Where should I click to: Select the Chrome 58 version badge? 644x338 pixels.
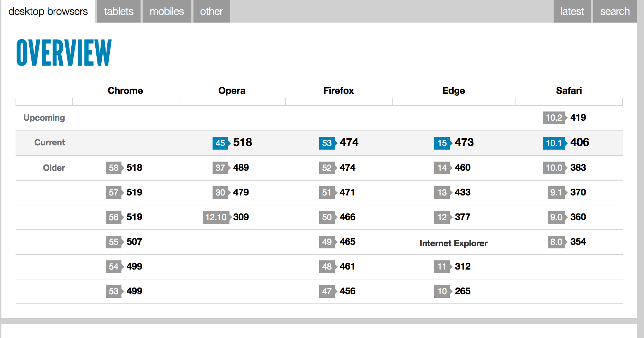pyautogui.click(x=114, y=168)
